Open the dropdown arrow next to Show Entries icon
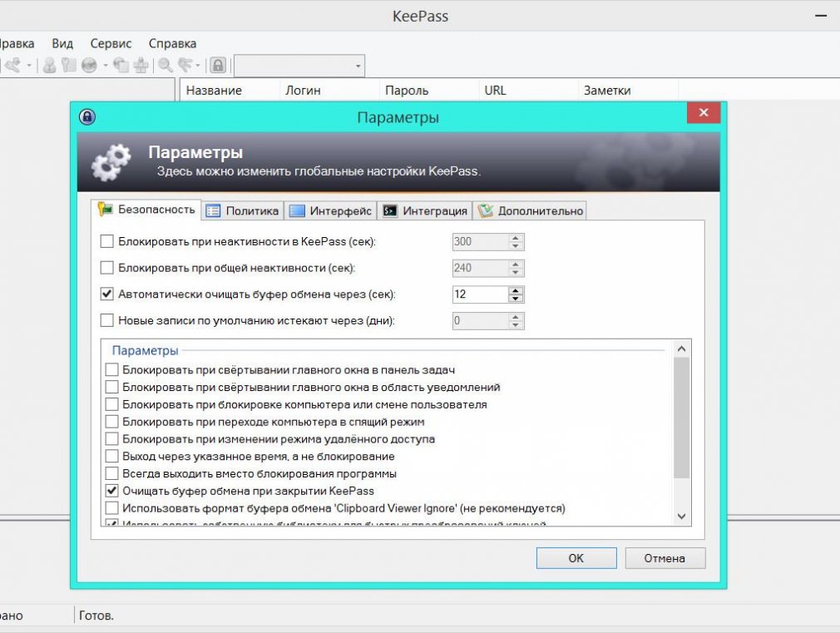Viewport: 840px width, 633px height. [198, 66]
